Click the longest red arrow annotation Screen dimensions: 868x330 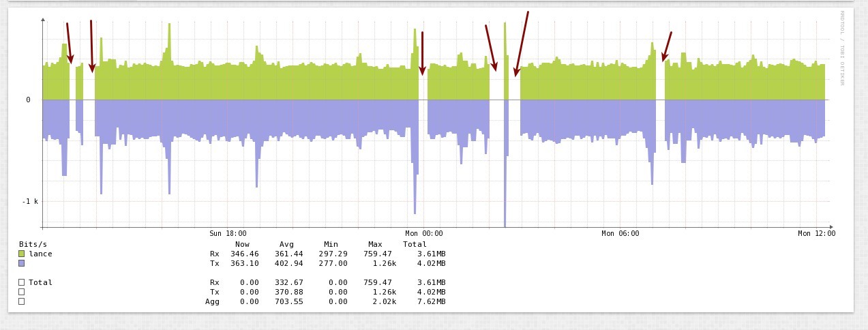[x=522, y=44]
